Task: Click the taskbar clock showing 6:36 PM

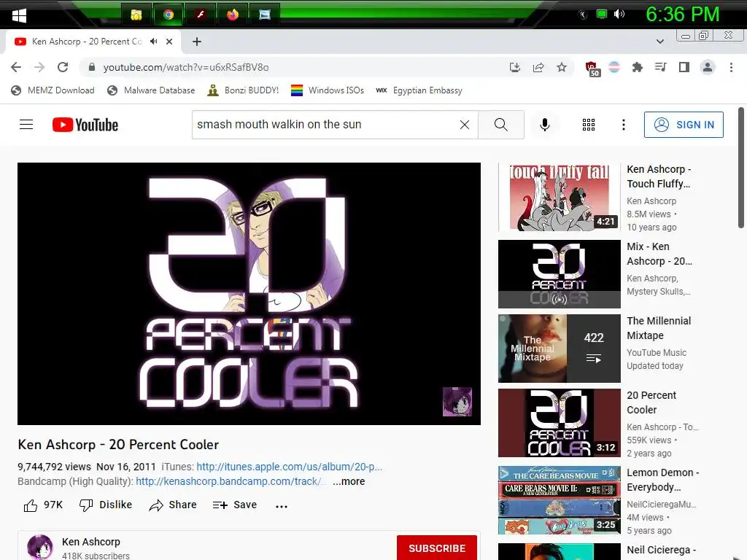Action: [x=682, y=15]
